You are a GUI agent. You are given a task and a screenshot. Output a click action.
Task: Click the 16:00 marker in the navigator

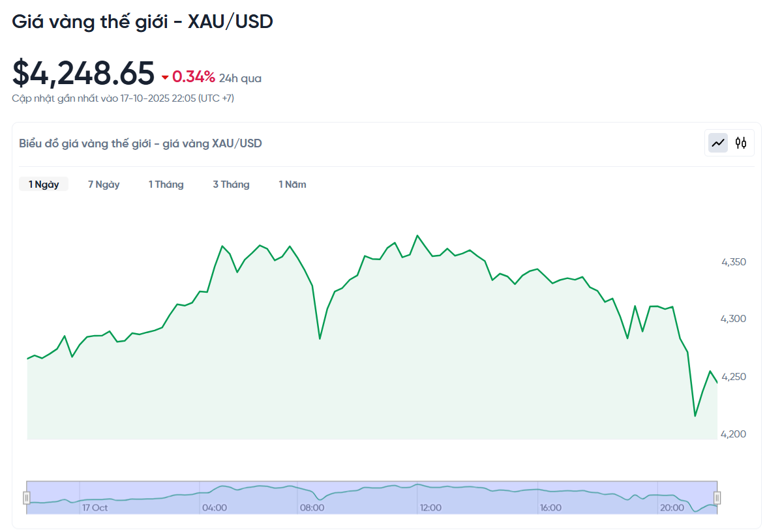coord(550,507)
